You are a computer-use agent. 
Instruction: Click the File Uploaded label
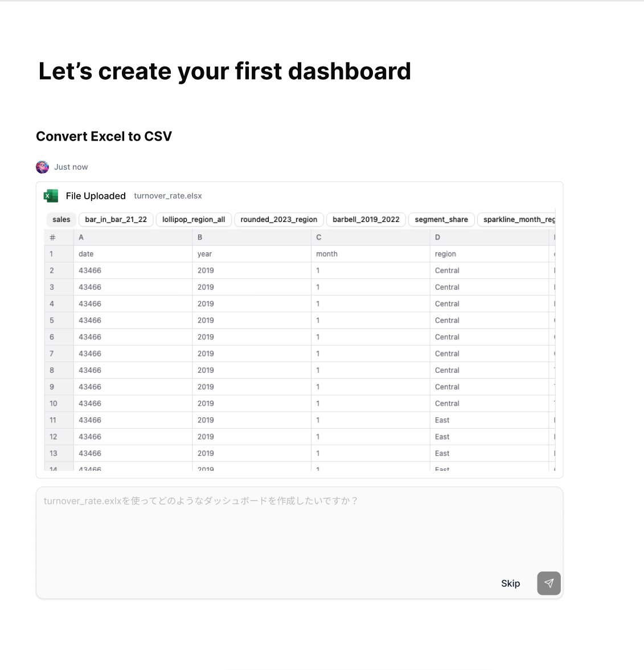click(x=96, y=195)
